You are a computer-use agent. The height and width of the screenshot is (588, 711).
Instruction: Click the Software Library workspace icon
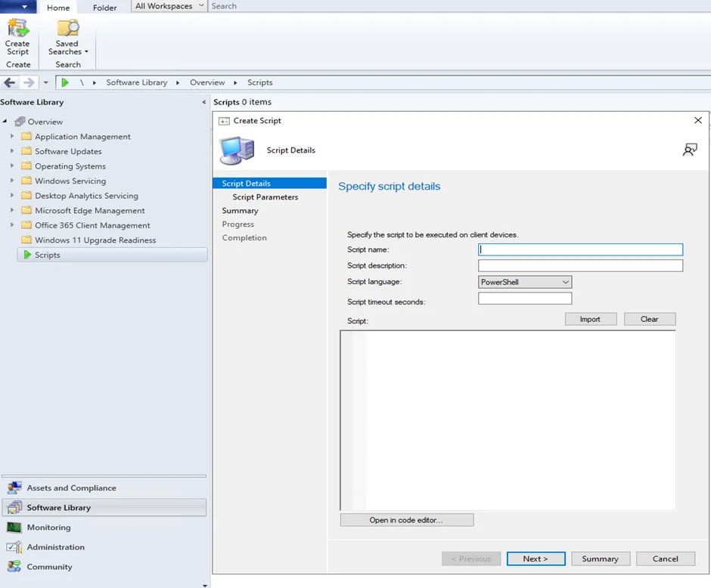pos(14,507)
